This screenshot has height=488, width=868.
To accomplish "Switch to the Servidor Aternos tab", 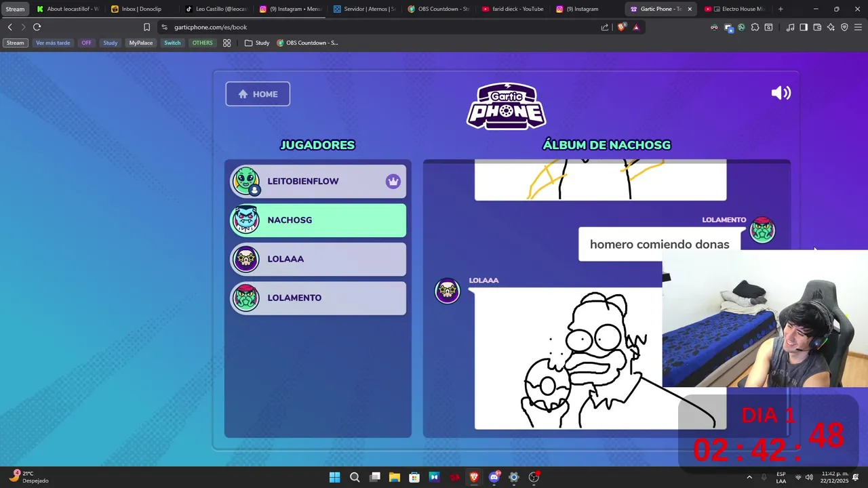I will pyautogui.click(x=364, y=9).
